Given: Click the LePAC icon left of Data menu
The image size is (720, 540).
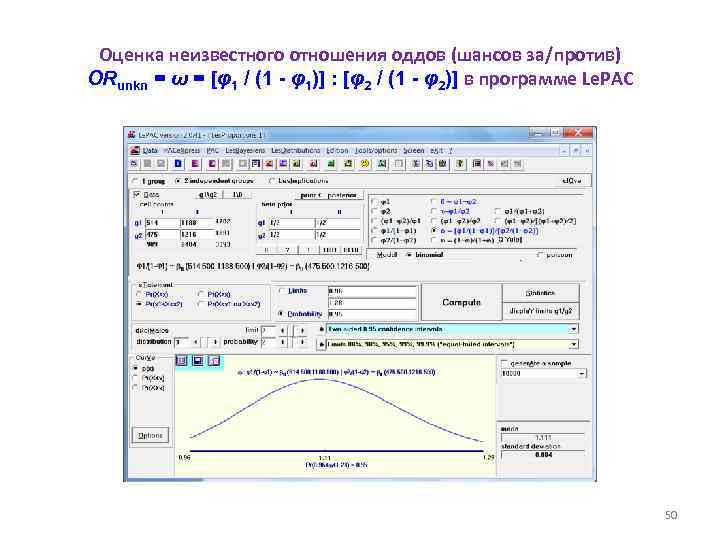Looking at the screenshot, I should pos(135,151).
